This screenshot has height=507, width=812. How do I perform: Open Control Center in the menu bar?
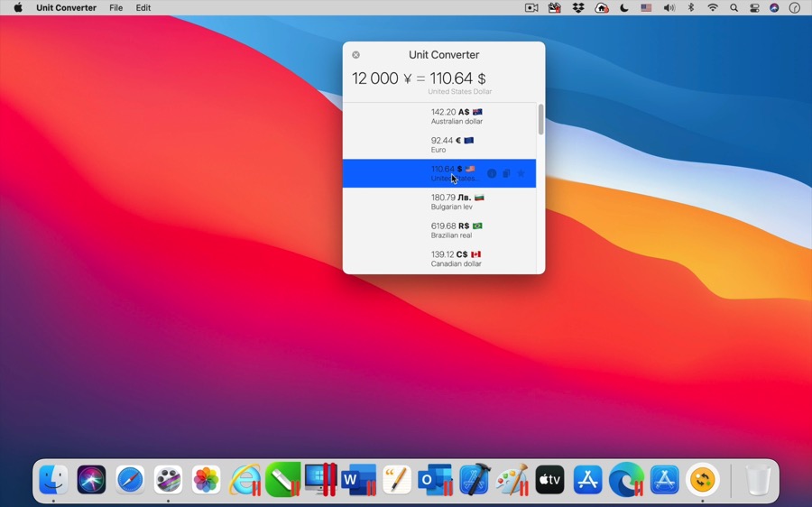point(754,8)
